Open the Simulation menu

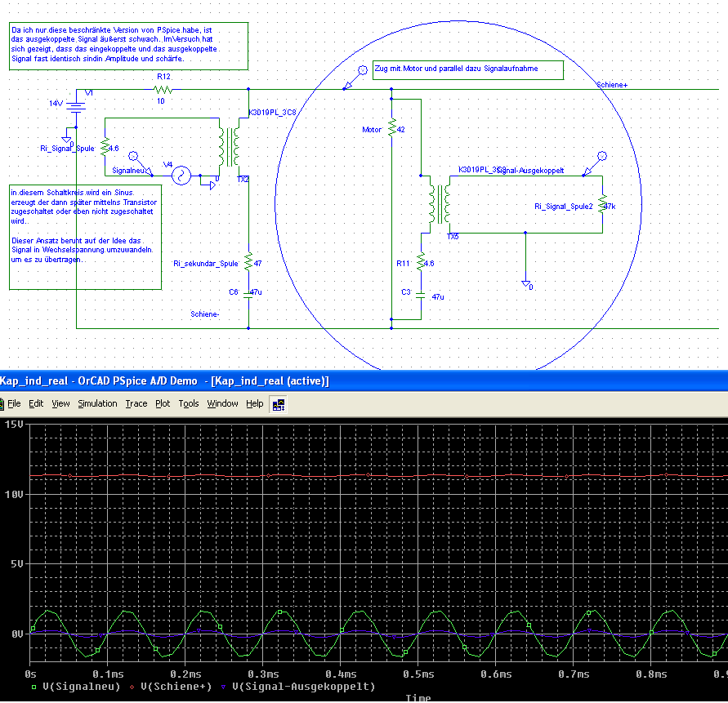click(97, 403)
